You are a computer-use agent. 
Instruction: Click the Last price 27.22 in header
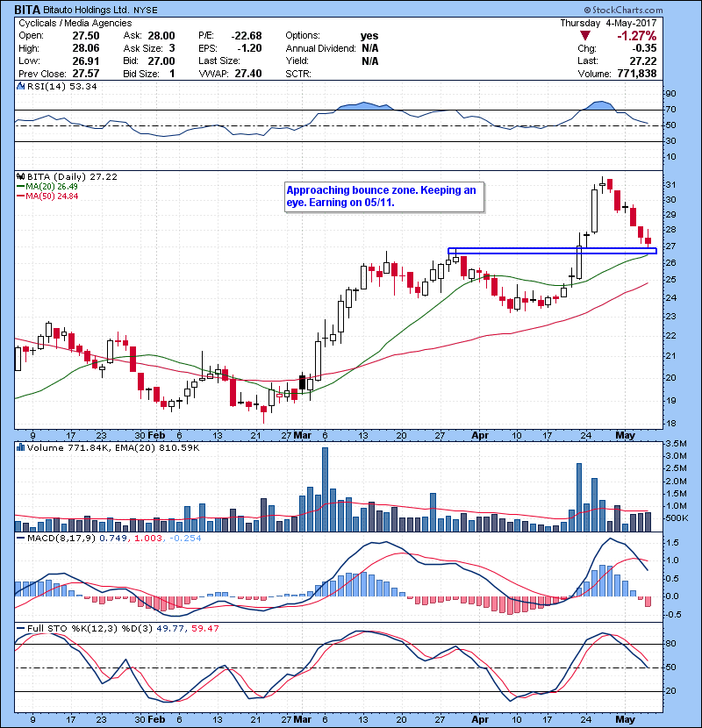pos(643,61)
